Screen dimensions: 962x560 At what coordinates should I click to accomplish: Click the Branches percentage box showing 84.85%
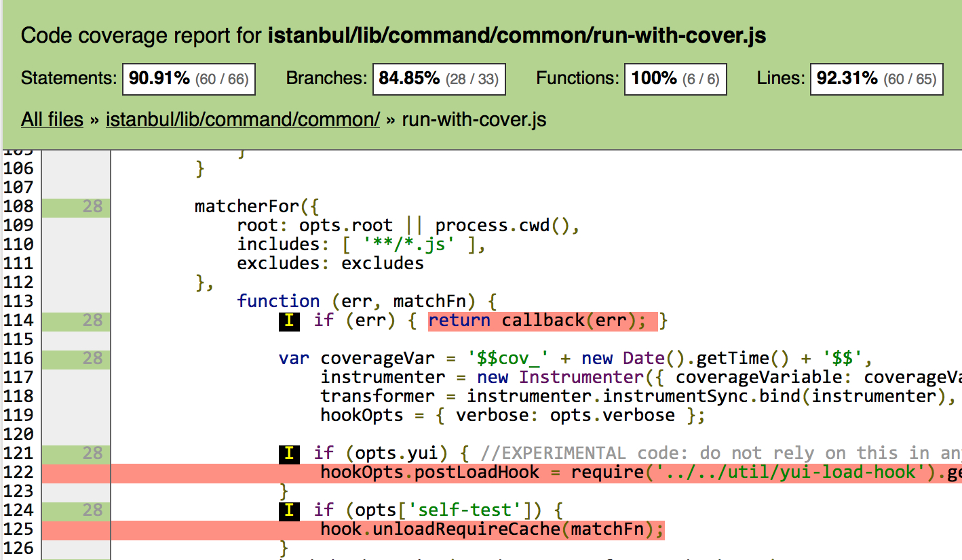click(x=439, y=79)
